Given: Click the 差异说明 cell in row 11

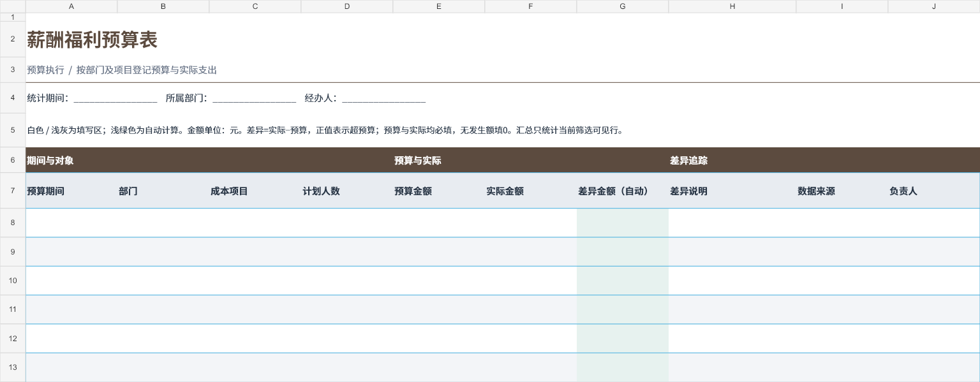Looking at the screenshot, I should 732,309.
